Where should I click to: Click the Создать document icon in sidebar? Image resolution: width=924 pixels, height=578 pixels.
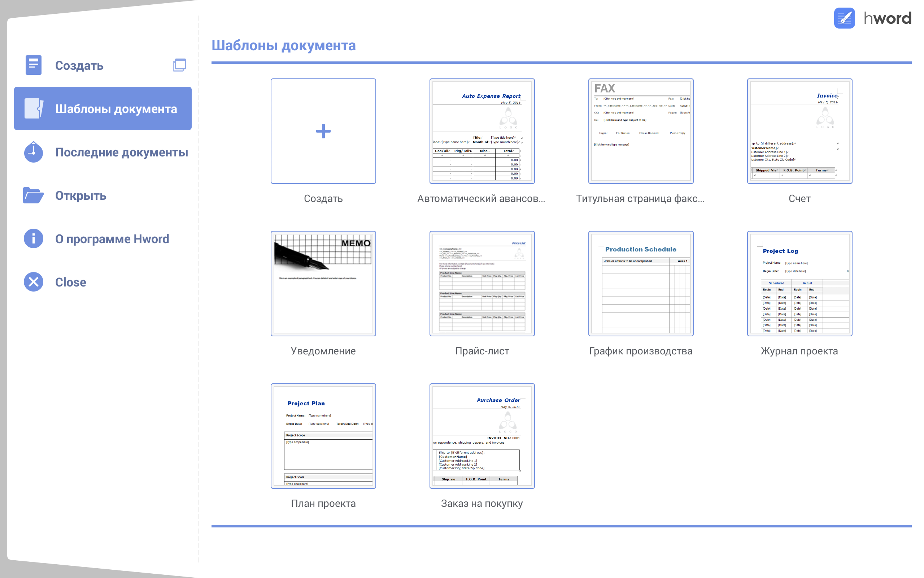[x=34, y=65]
